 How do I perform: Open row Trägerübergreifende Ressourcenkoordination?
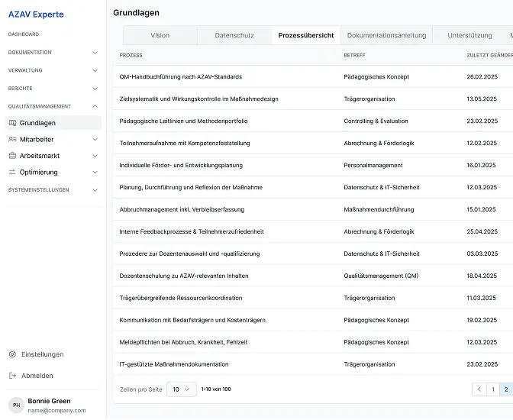313,298
